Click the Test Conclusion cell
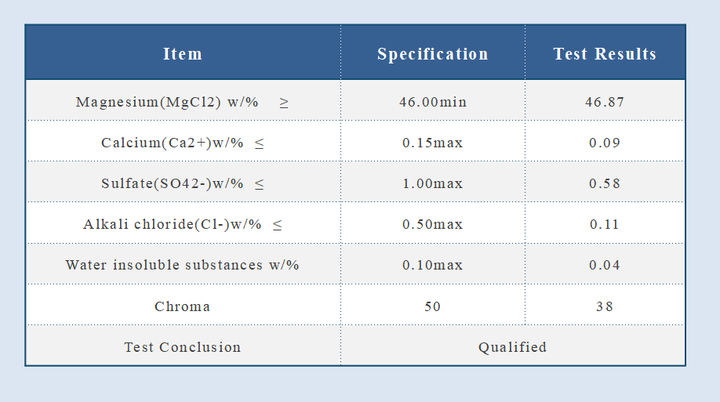 pyautogui.click(x=182, y=347)
